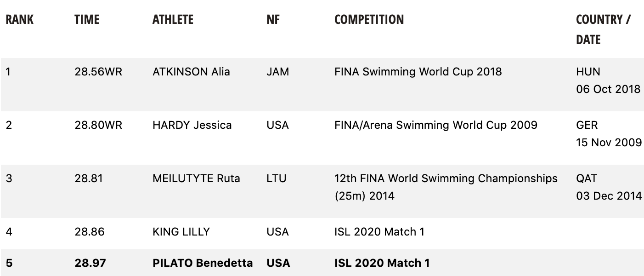
Task: Select PILATO Benedetta athlete name
Action: [x=203, y=263]
